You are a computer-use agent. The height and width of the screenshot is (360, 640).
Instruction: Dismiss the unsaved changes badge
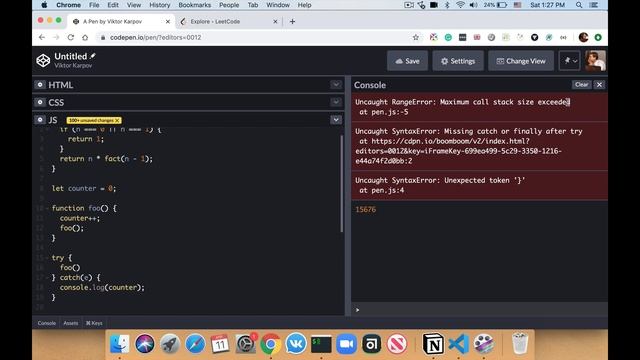(117, 120)
